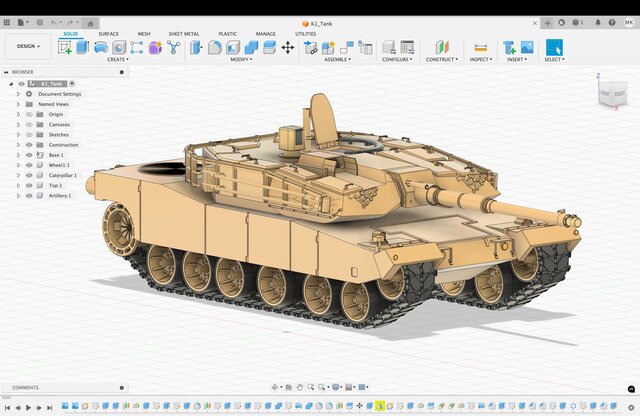
Task: Jump to the timeline beginning
Action: [7, 407]
